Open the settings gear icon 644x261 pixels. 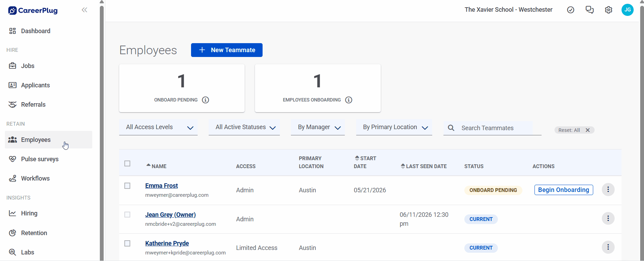(x=609, y=10)
